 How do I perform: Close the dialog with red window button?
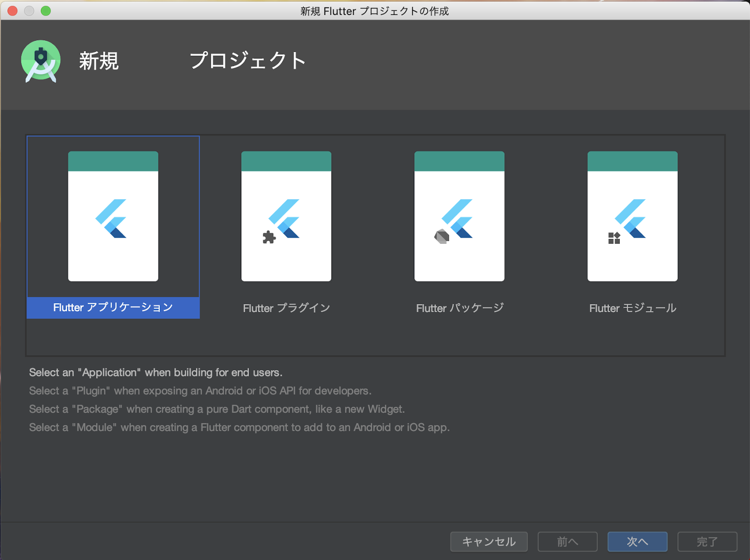13,11
